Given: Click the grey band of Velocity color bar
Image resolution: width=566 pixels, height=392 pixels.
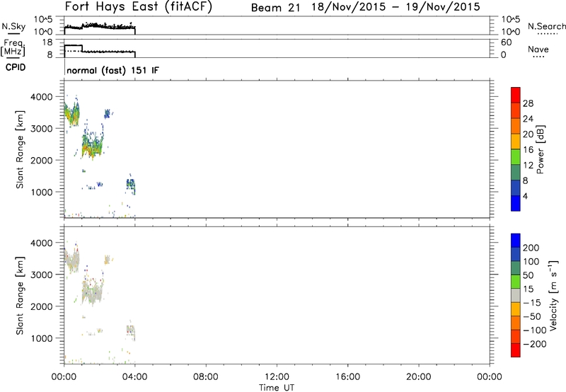Looking at the screenshot, I should coord(516,295).
